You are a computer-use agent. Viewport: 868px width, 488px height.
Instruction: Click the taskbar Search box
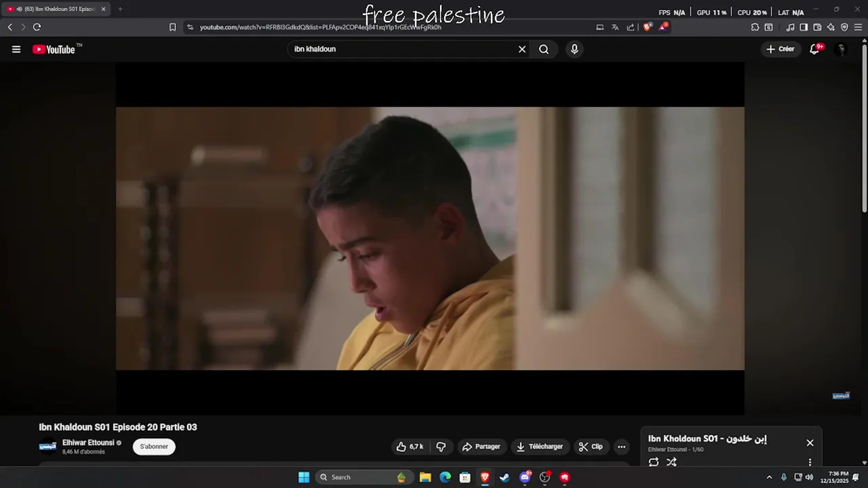click(x=363, y=477)
